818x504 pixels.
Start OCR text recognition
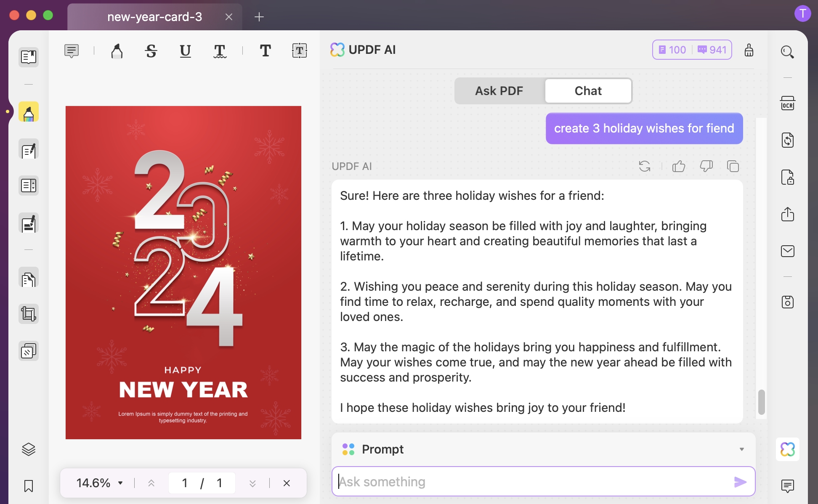pos(788,103)
